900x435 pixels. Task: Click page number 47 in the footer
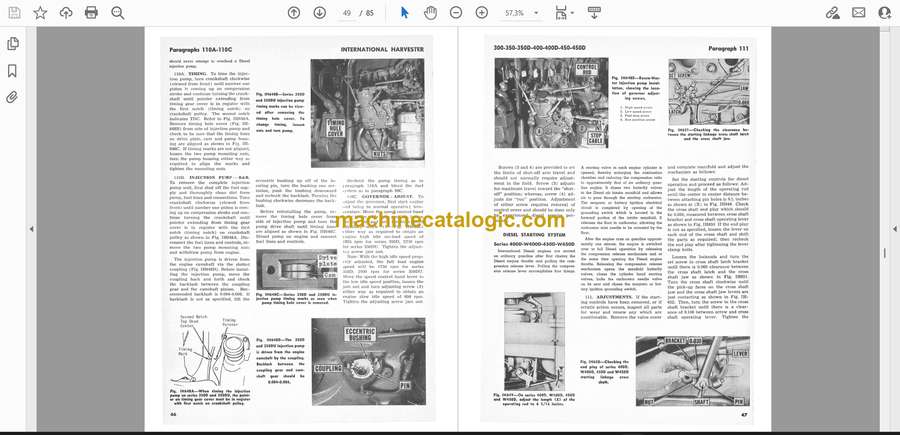[x=744, y=414]
